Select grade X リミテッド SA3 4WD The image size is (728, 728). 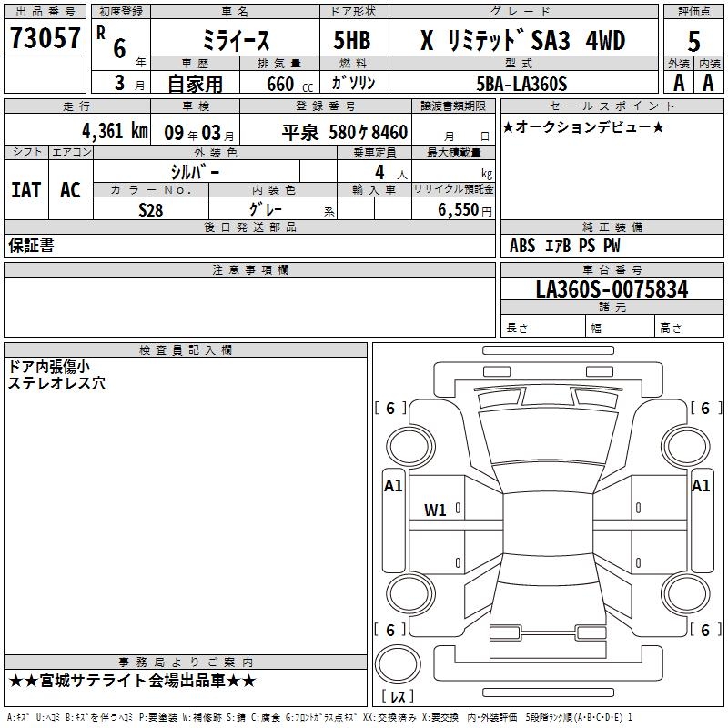pyautogui.click(x=522, y=40)
